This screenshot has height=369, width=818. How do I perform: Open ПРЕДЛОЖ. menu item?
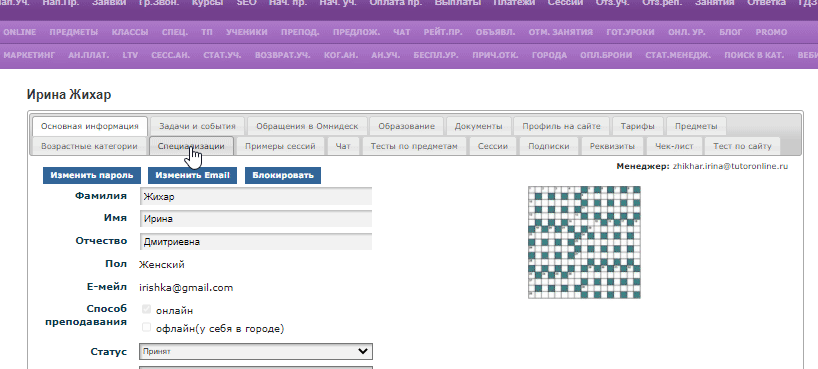click(x=356, y=32)
